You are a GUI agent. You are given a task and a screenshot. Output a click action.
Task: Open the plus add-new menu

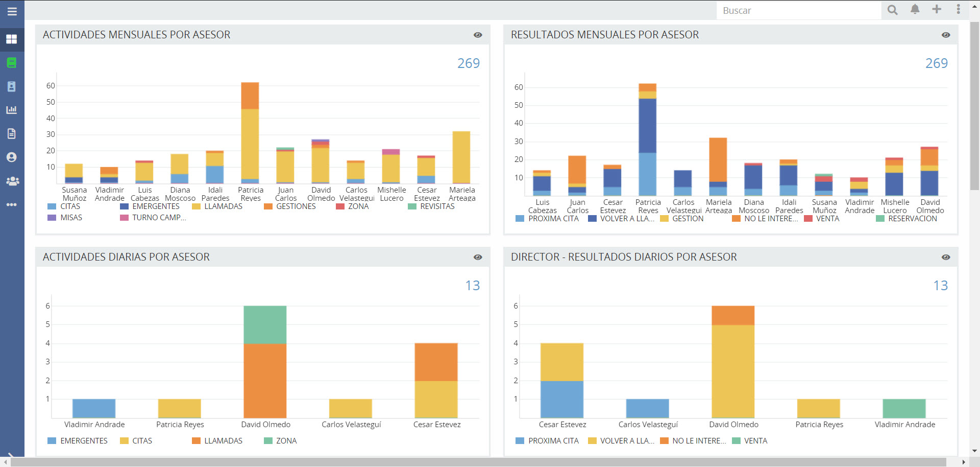point(936,10)
